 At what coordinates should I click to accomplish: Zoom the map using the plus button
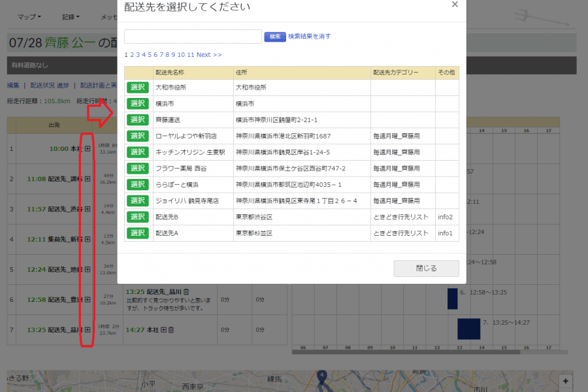coord(564,380)
